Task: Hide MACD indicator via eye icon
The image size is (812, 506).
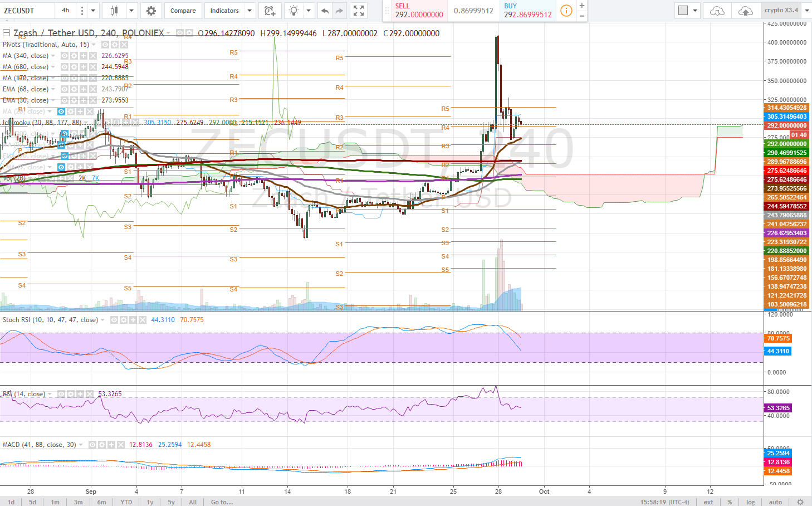Action: [92, 445]
